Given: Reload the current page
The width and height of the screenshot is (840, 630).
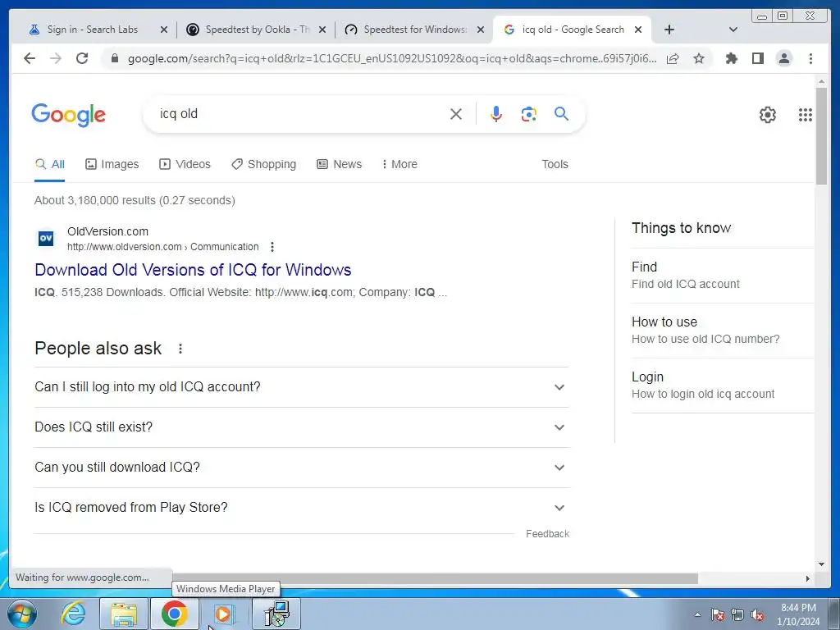Looking at the screenshot, I should tap(82, 58).
